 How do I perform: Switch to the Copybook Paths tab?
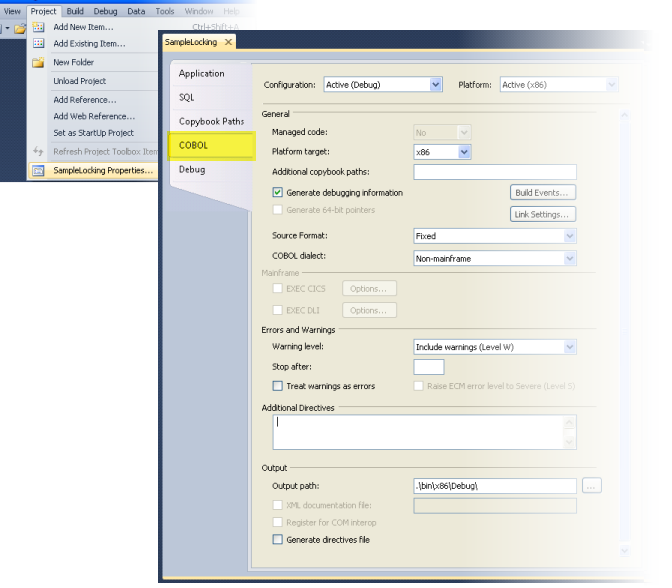(211, 121)
